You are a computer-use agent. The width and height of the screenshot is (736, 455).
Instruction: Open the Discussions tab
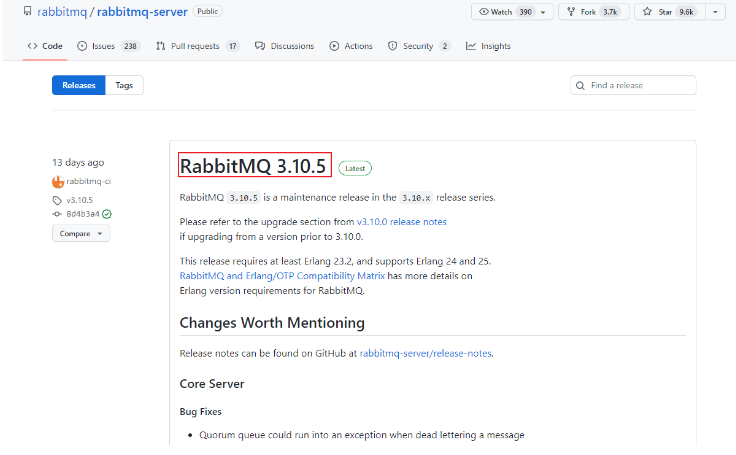click(x=284, y=46)
